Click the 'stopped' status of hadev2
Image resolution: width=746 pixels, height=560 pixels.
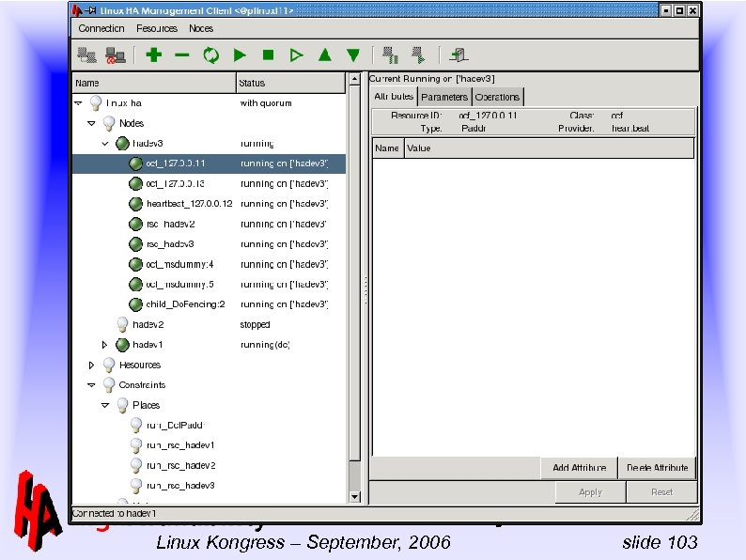[255, 324]
